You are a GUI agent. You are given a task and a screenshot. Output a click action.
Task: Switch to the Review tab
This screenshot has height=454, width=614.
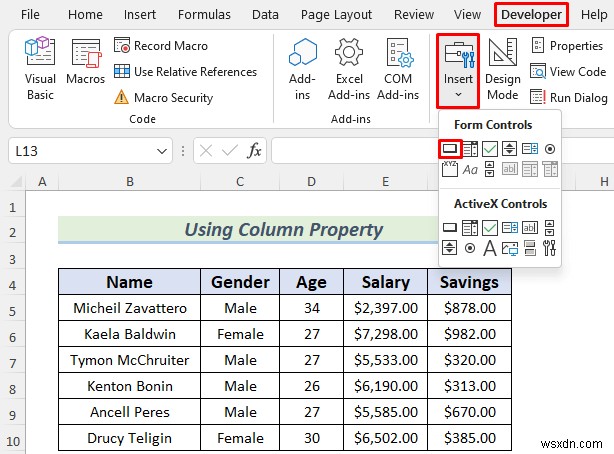click(x=414, y=14)
